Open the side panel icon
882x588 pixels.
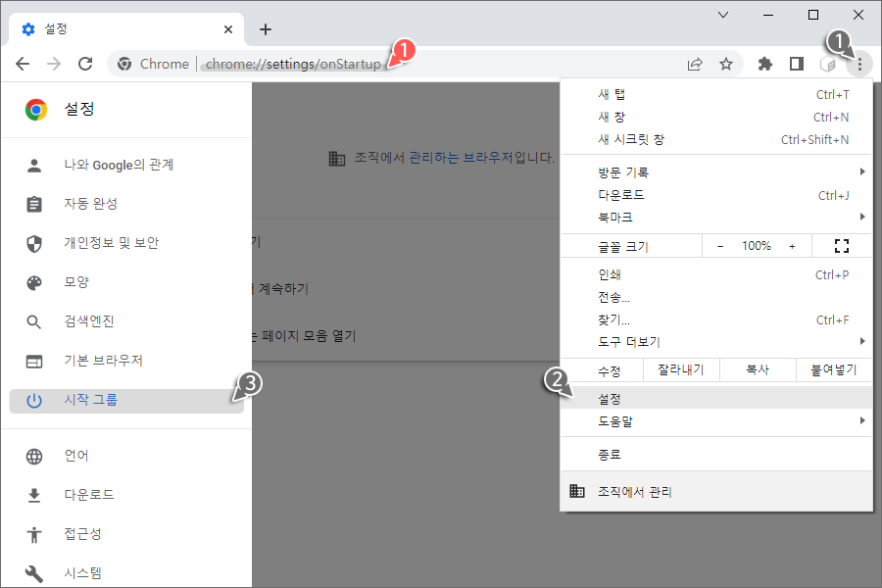[796, 63]
